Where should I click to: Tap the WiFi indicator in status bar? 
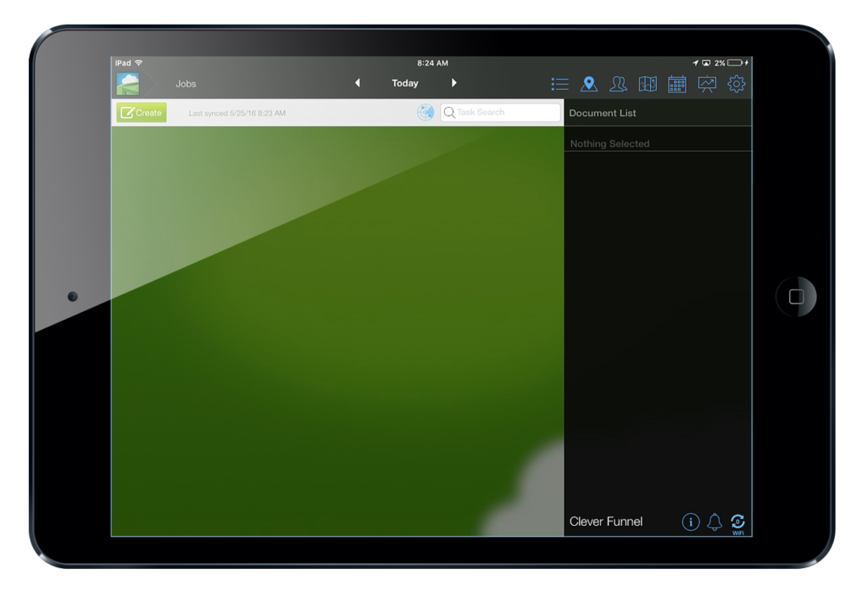(139, 63)
